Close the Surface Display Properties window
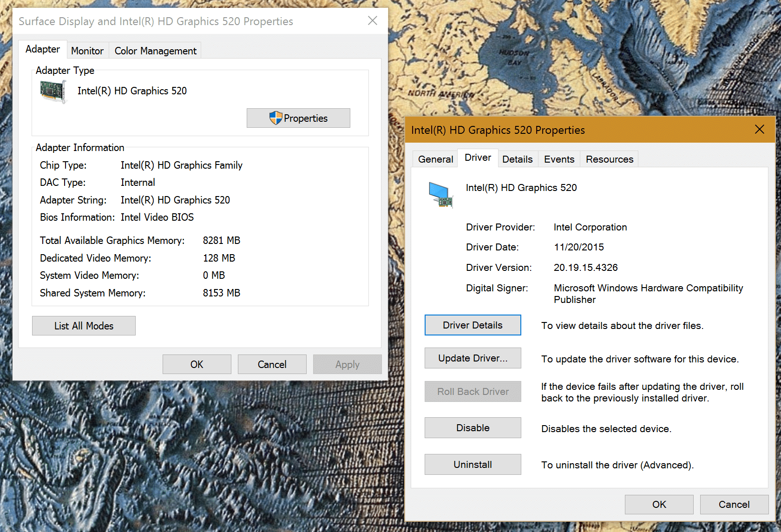 [373, 20]
